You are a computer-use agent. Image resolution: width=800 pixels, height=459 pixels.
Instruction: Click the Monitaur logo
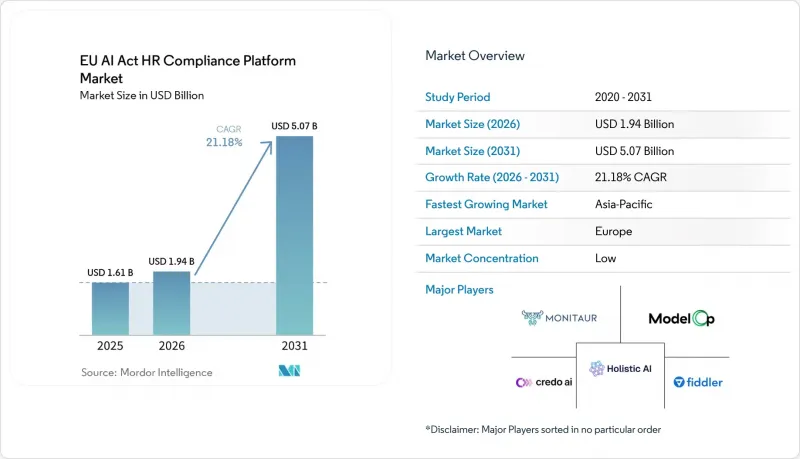click(x=559, y=318)
